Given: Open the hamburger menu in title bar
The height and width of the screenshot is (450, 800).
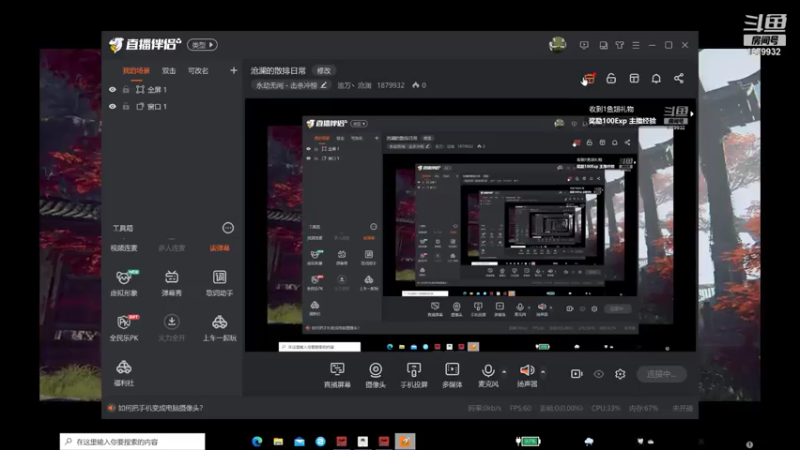Looking at the screenshot, I should point(636,45).
